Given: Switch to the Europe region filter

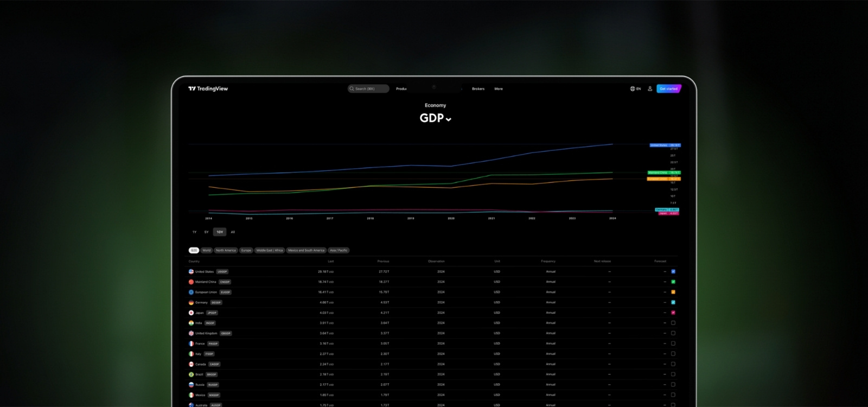Looking at the screenshot, I should point(246,250).
